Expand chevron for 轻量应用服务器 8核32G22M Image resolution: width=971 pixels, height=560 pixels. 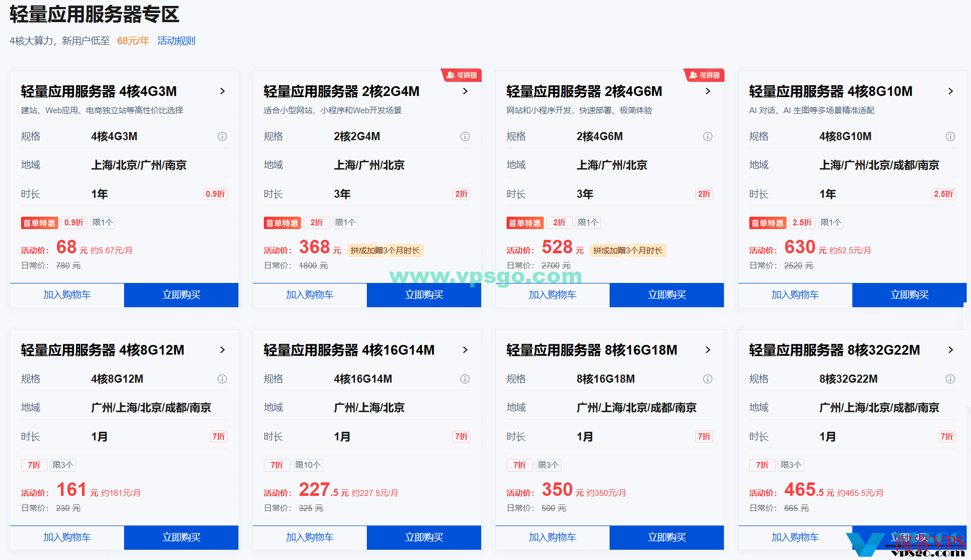point(951,350)
